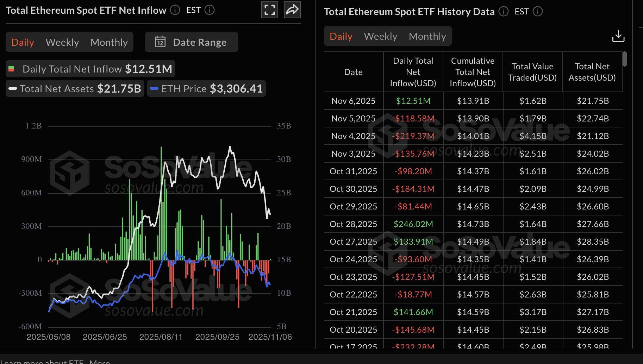Screen dimensions: 643x364
Task: Switch history data to Monthly view
Action: pos(427,36)
